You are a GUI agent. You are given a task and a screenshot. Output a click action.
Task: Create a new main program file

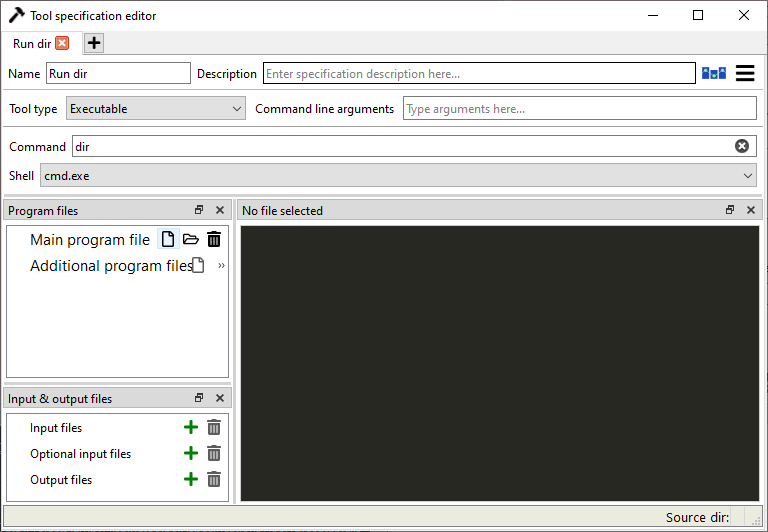(x=168, y=239)
